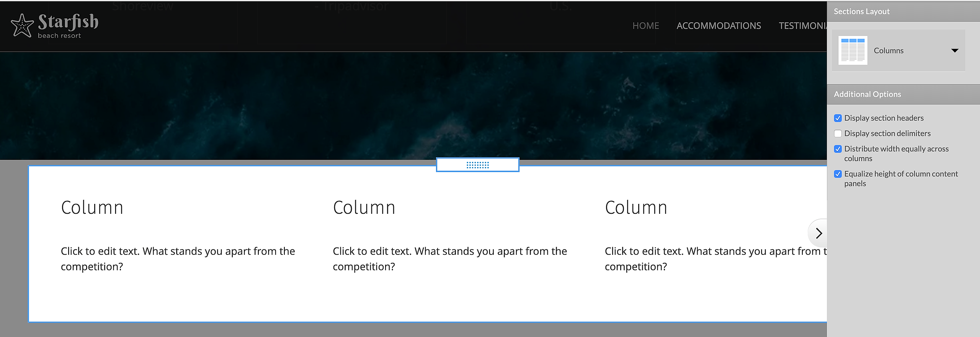Viewport: 980px width, 337px height.
Task: Toggle Distribute width equally across columns
Action: [838, 149]
